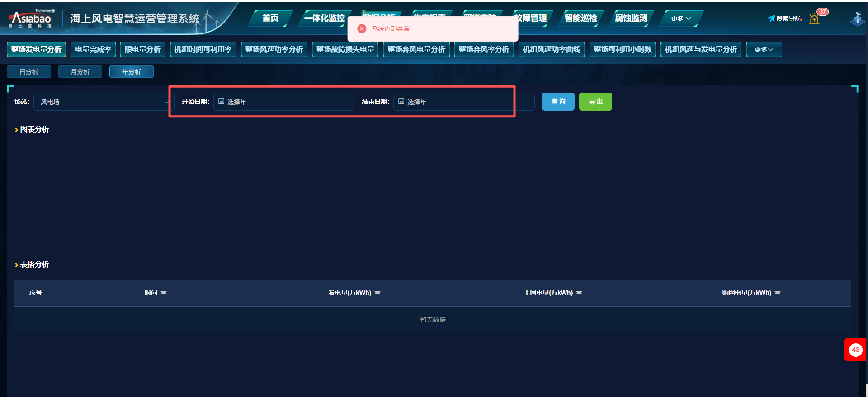Switch to 月分析 view
868x397 pixels.
[80, 72]
